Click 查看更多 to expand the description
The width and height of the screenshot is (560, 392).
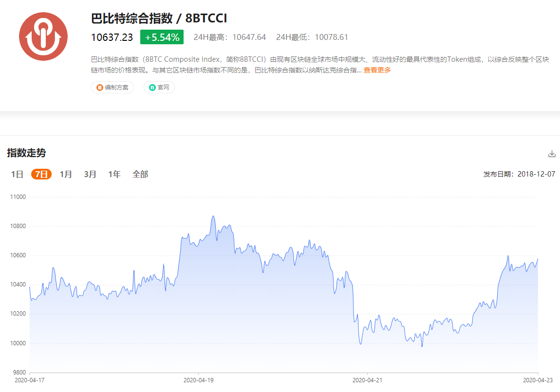click(x=377, y=70)
